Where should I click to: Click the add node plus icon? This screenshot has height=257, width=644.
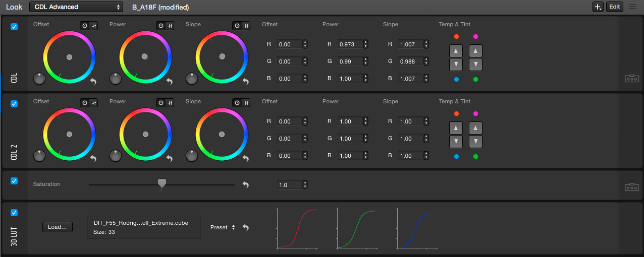598,7
